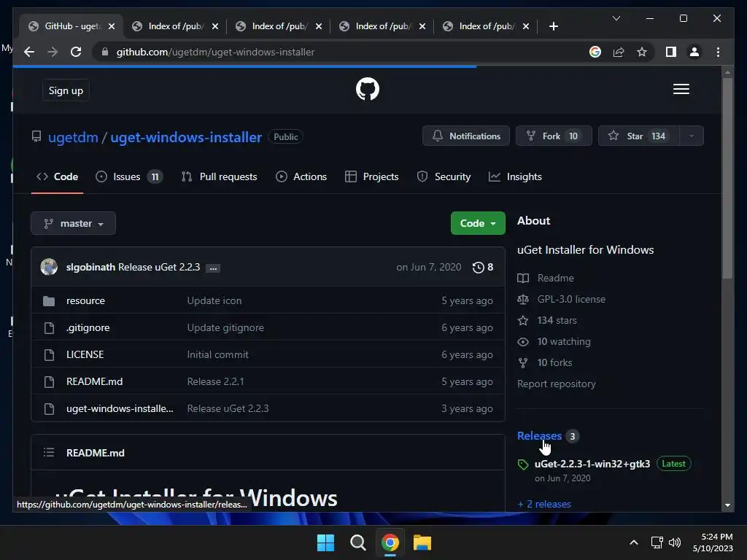The height and width of the screenshot is (560, 747).
Task: Click the Sign up button
Action: (66, 90)
